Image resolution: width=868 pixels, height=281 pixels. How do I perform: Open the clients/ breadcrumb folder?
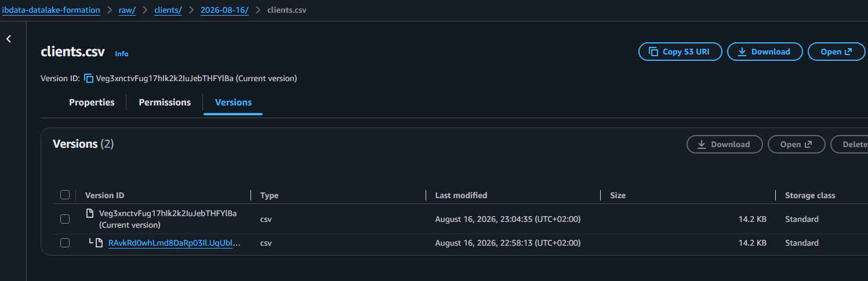point(168,10)
